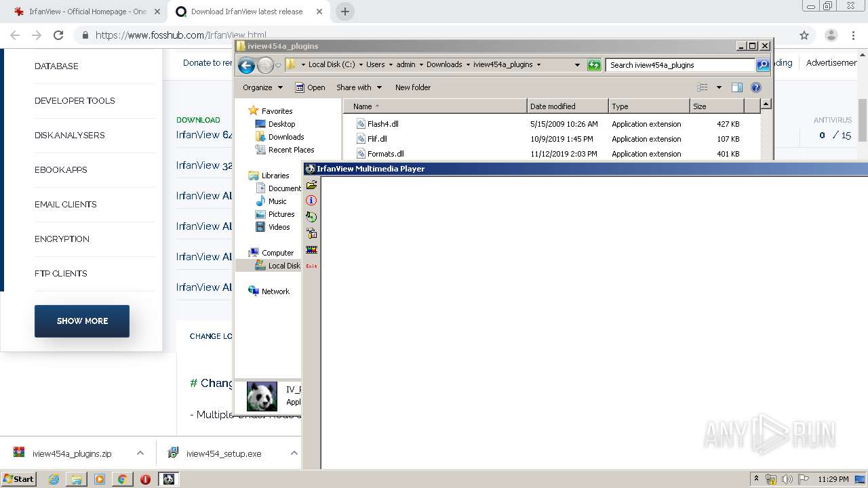Expand the dropdown after Downloads in breadcrumb
Viewport: 868px width, 488px height.
[x=468, y=65]
